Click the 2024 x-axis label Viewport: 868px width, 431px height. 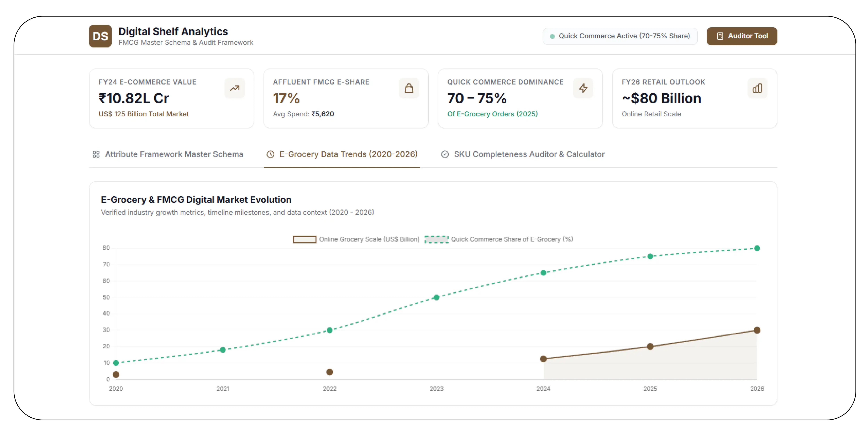(x=543, y=389)
